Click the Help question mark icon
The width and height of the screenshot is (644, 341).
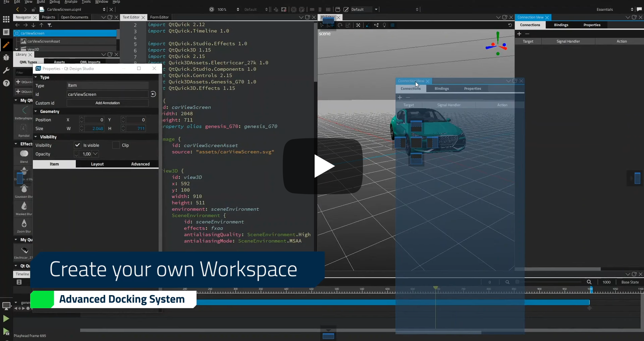pos(6,83)
